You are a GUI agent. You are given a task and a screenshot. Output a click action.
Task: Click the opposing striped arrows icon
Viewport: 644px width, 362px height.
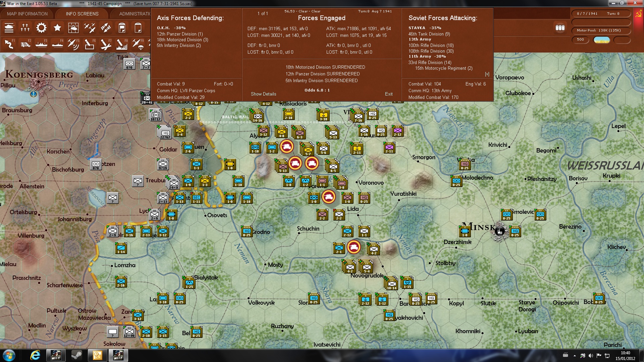pyautogui.click(x=106, y=28)
